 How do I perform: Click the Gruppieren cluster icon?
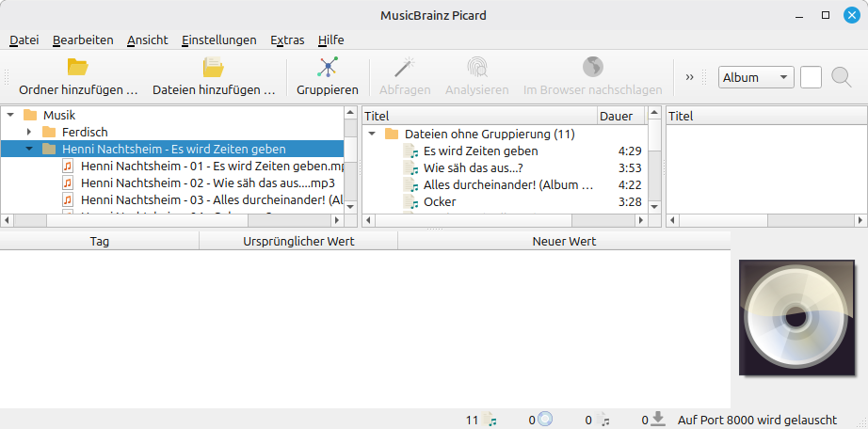[327, 68]
